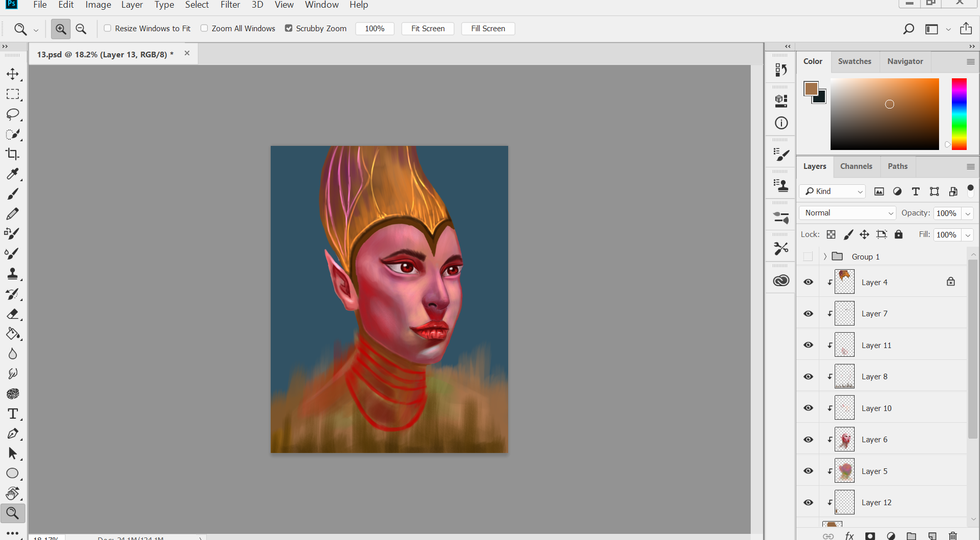The image size is (980, 540).
Task: Open the Fill dropdown arrow
Action: click(968, 235)
